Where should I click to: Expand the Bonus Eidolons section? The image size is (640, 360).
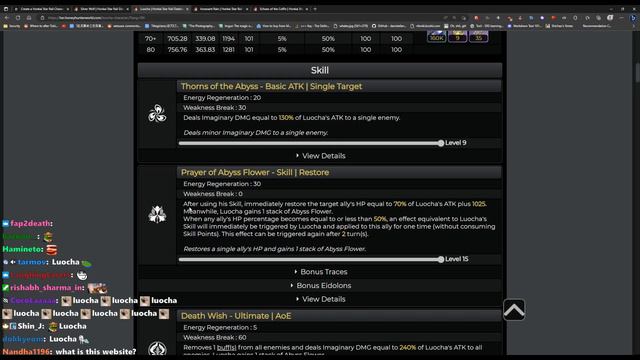[320, 286]
